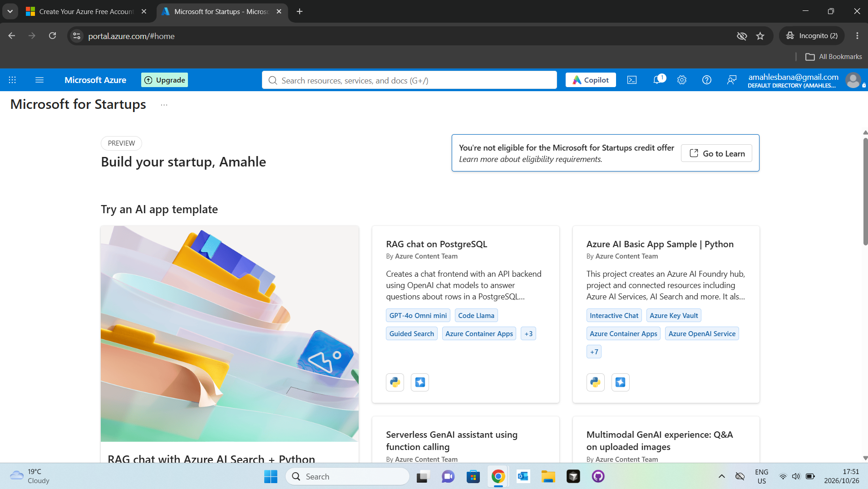Open the Azure feedback icon
The height and width of the screenshot is (489, 868).
tap(732, 80)
